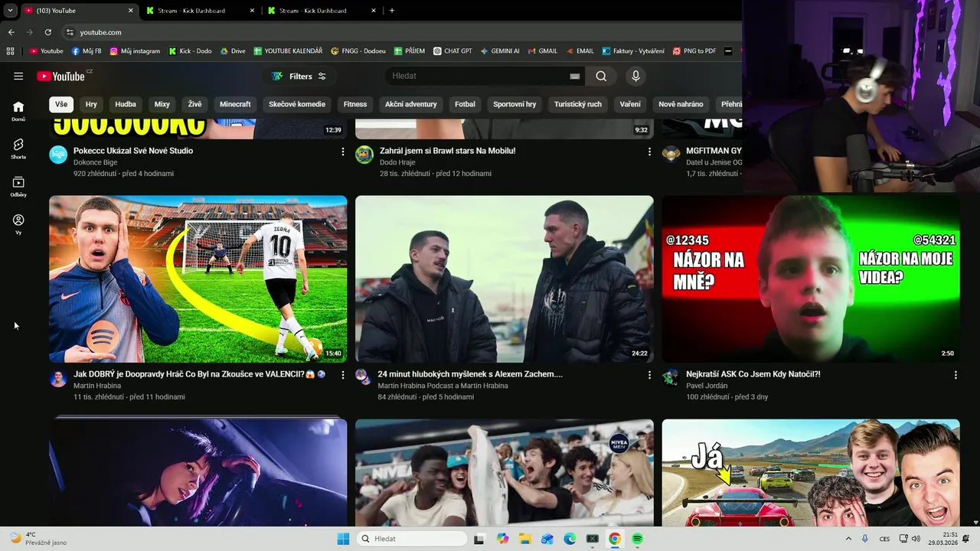This screenshot has height=551, width=980.
Task: Open the Můj FB bookmark
Action: point(87,51)
